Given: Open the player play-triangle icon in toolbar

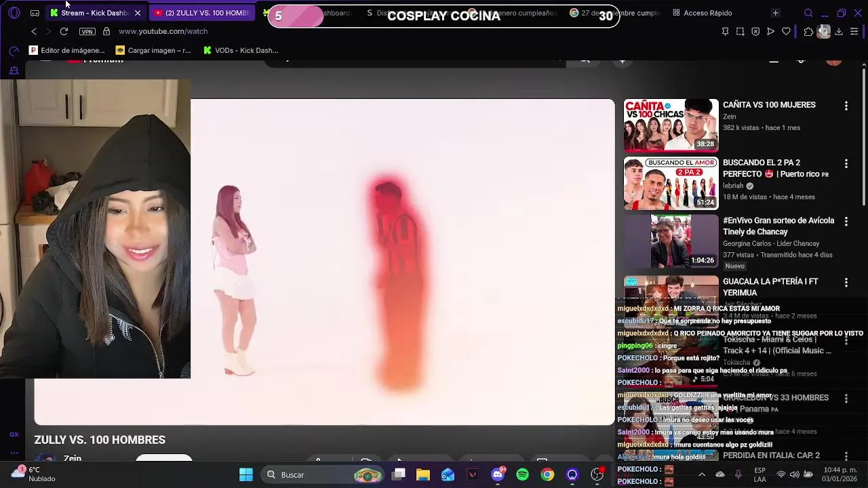Looking at the screenshot, I should pyautogui.click(x=770, y=31).
